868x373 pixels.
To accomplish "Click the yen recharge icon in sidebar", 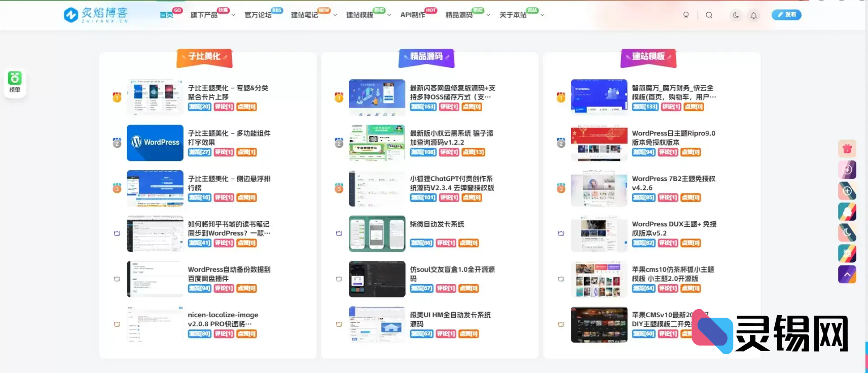I will click(847, 169).
